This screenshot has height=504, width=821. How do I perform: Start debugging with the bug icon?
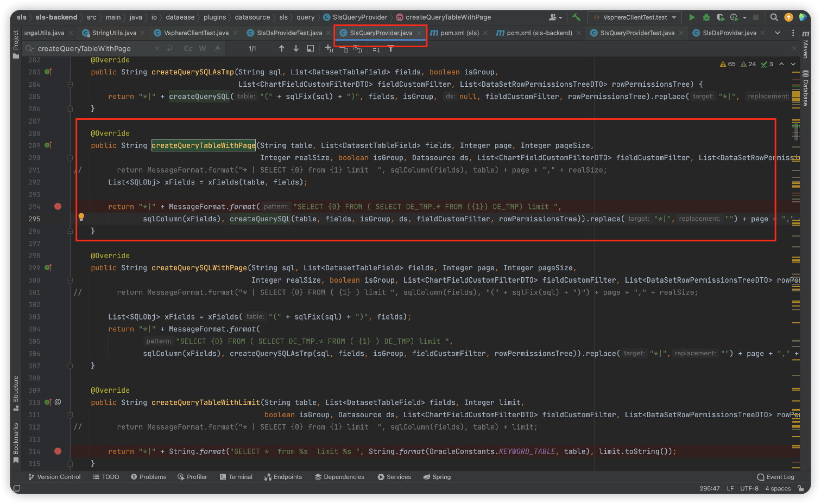[x=706, y=17]
